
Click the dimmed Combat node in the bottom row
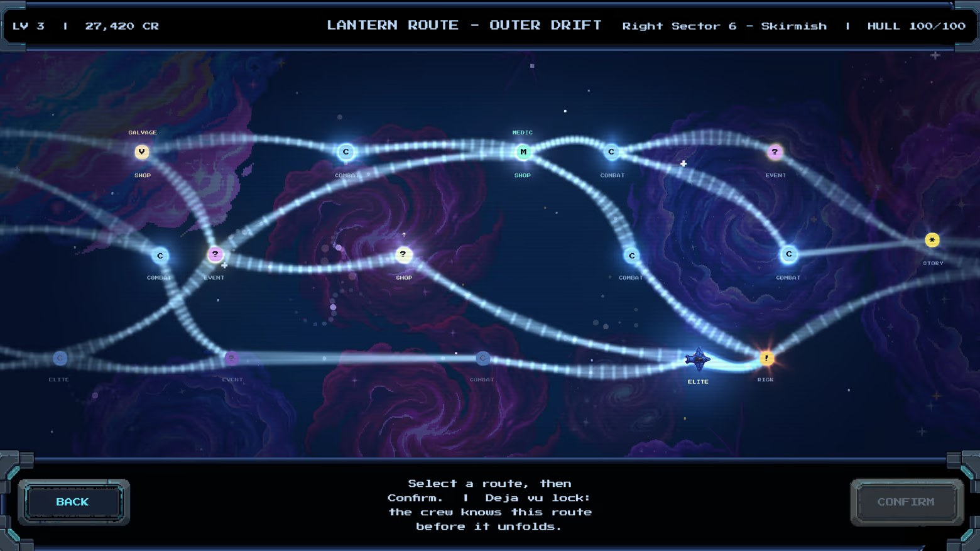click(482, 358)
